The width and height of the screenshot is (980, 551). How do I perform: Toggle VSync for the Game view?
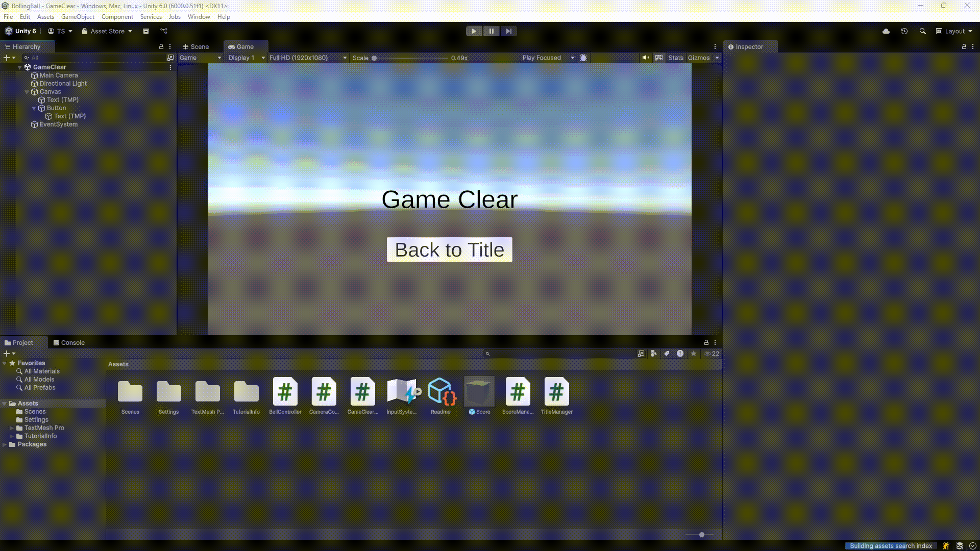pyautogui.click(x=659, y=58)
